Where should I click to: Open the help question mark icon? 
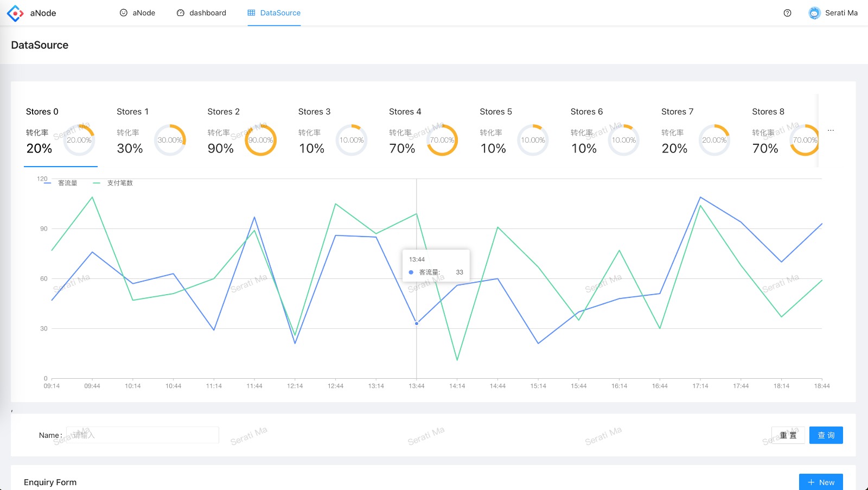[x=787, y=13]
